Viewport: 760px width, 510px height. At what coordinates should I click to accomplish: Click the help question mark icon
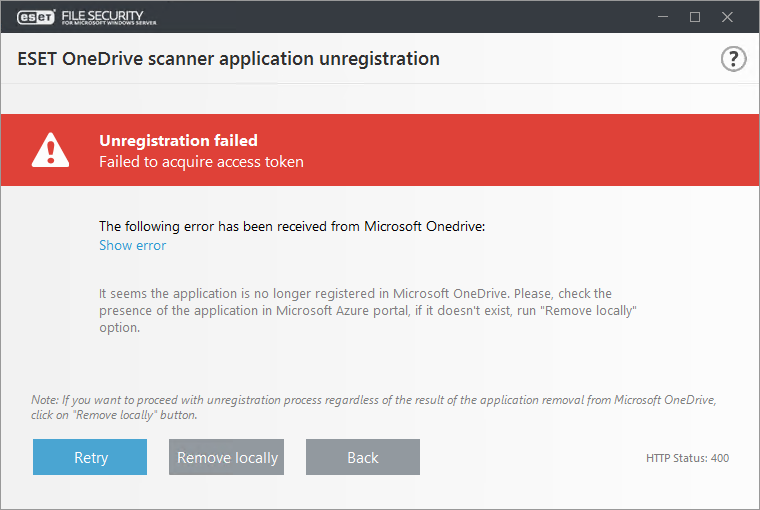734,59
